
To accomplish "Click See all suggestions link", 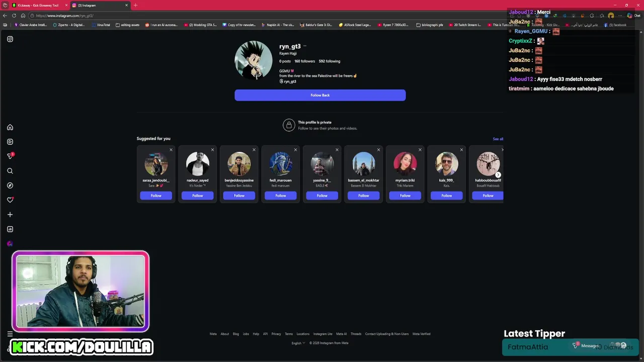I will click(498, 139).
